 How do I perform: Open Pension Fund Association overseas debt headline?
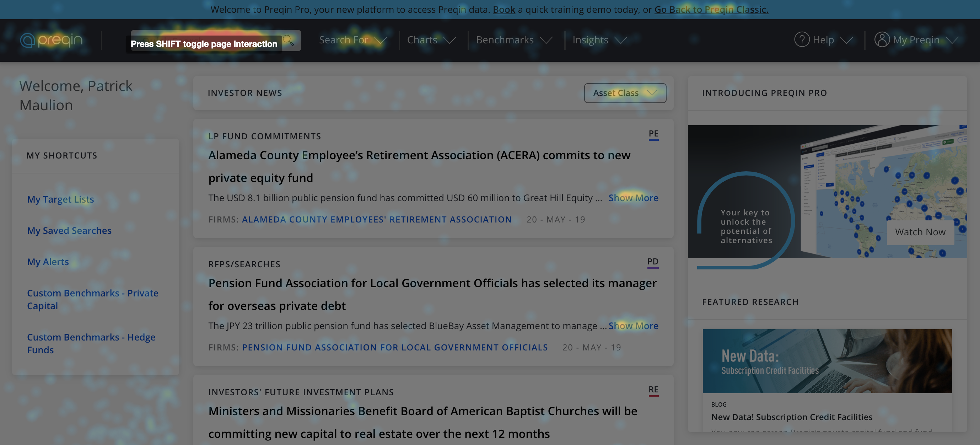(x=432, y=294)
